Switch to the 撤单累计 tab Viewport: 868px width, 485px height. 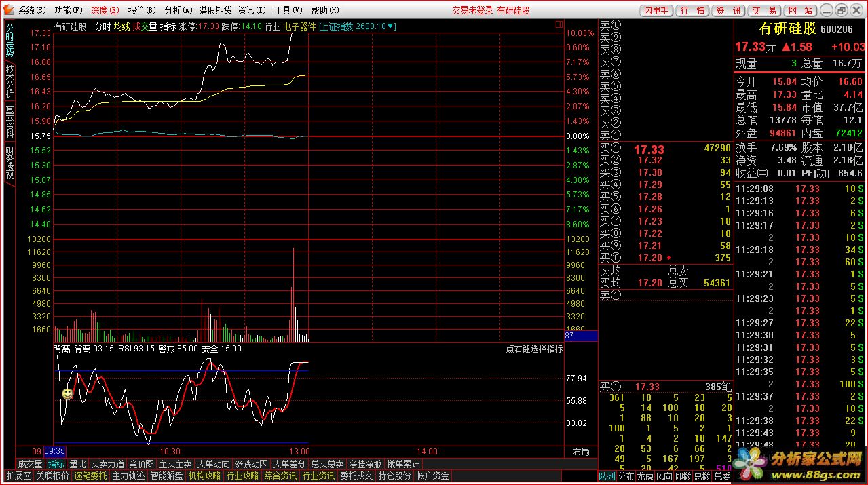[404, 464]
